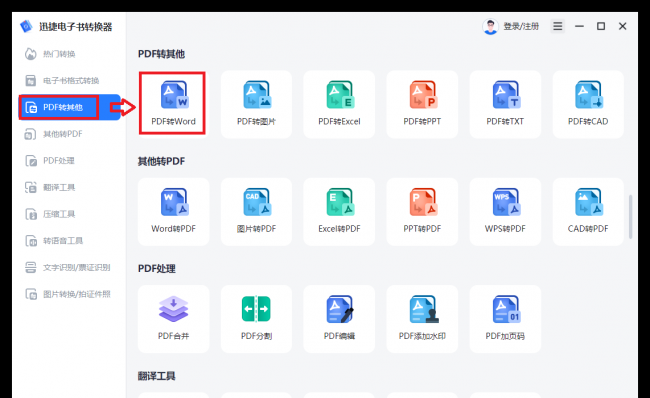Click the user avatar icon
This screenshot has width=650, height=398.
490,27
